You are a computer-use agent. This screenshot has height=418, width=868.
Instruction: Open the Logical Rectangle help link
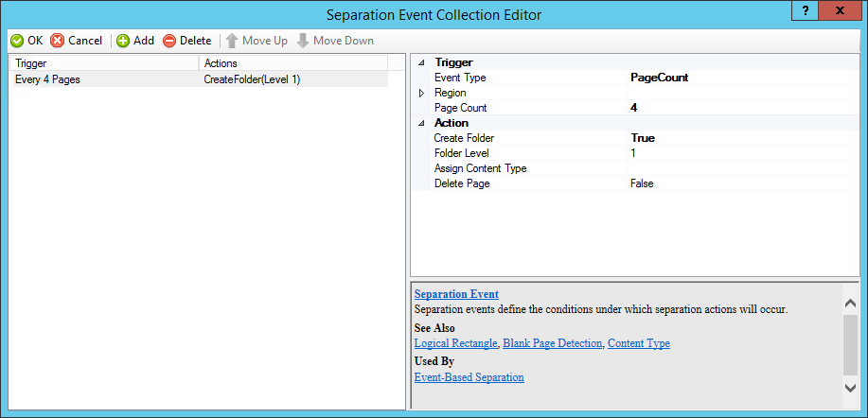tap(455, 343)
